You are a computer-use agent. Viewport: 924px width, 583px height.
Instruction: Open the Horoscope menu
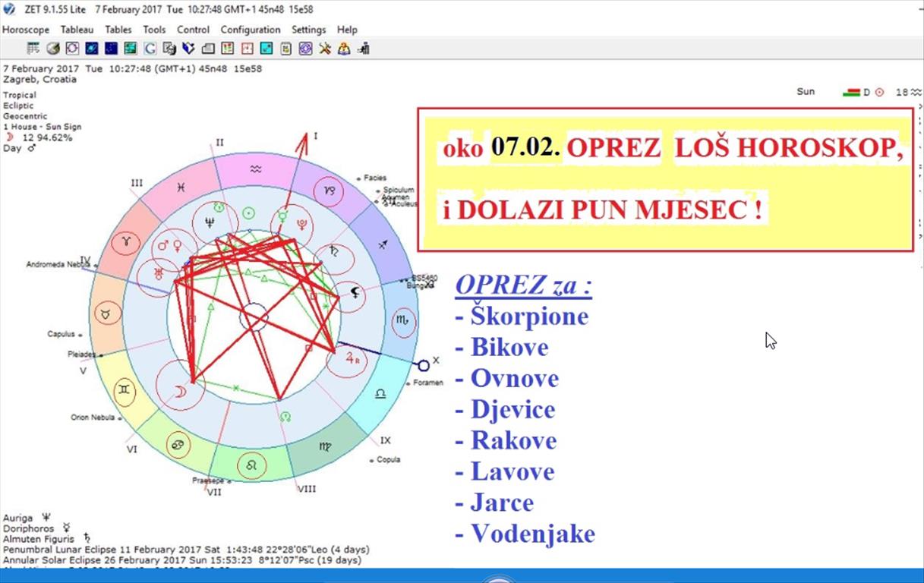coord(26,30)
